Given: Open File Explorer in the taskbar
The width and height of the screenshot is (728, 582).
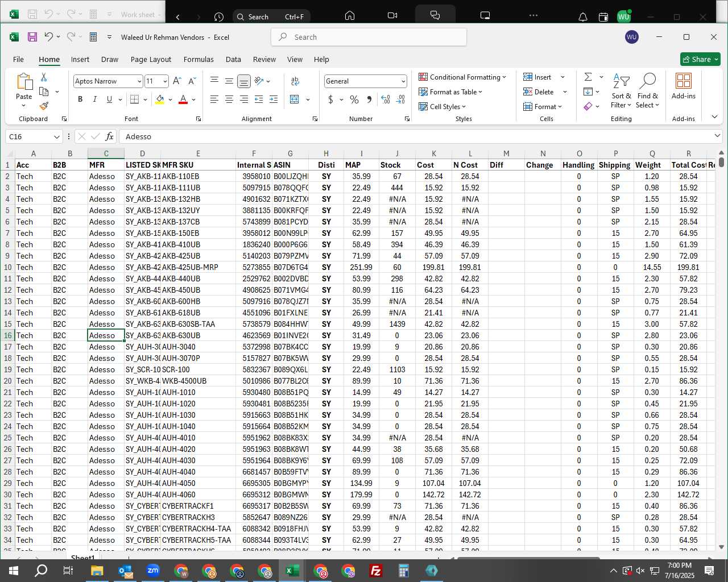Looking at the screenshot, I should point(97,571).
